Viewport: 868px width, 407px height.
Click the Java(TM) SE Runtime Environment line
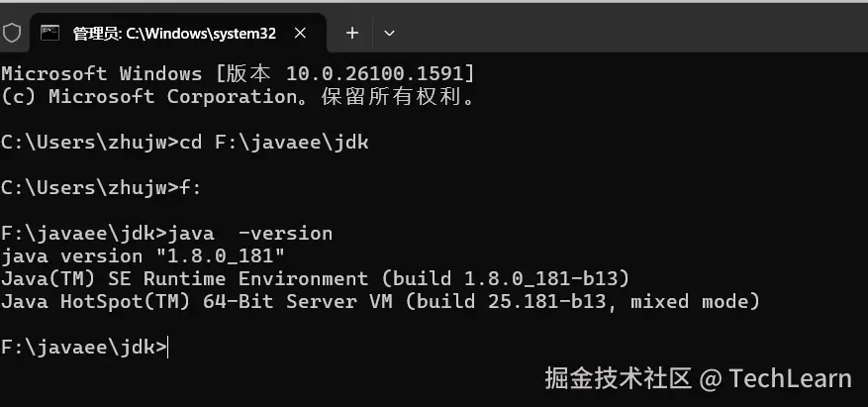coord(315,278)
